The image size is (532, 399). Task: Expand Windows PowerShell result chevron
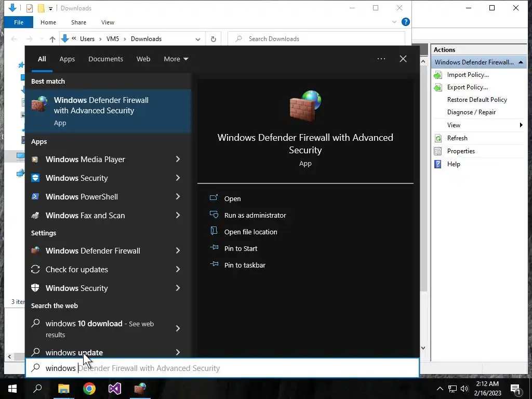[178, 196]
